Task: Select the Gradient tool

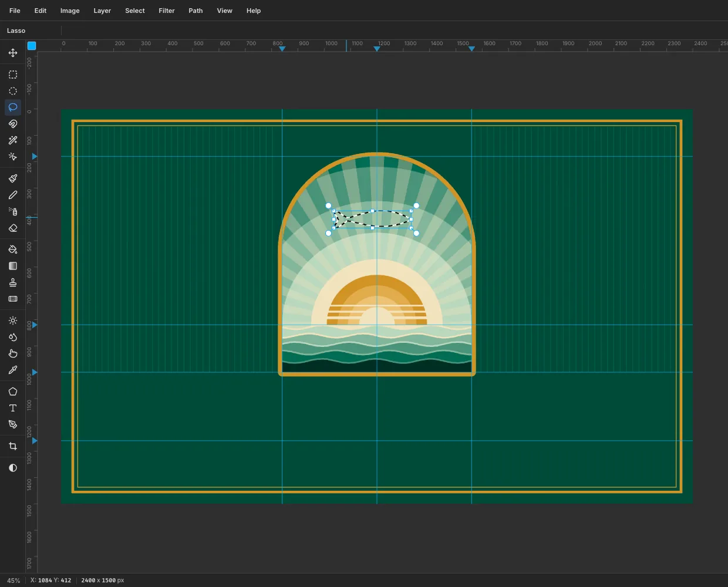Action: pos(13,266)
